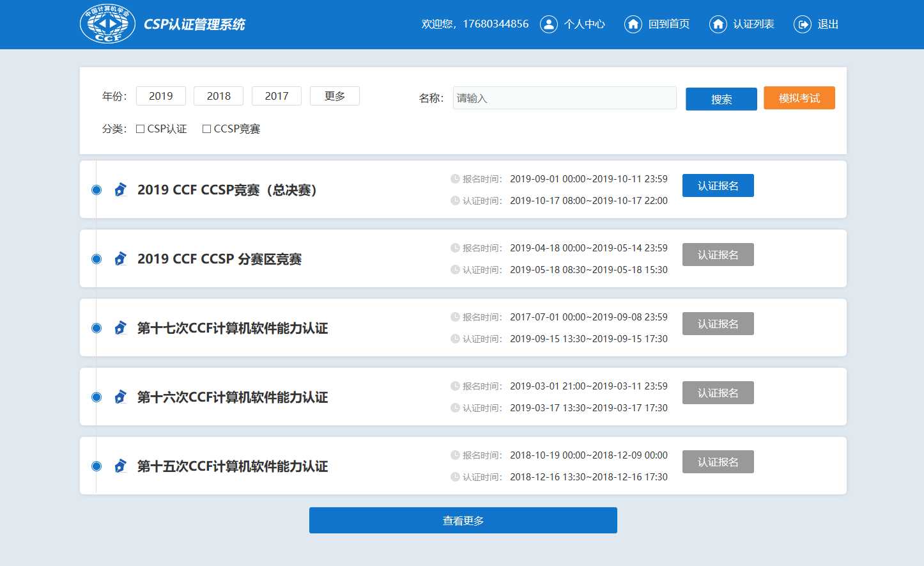This screenshot has width=924, height=566.
Task: Click clock icon by 认证时间 2019-09-15
Action: [x=455, y=338]
